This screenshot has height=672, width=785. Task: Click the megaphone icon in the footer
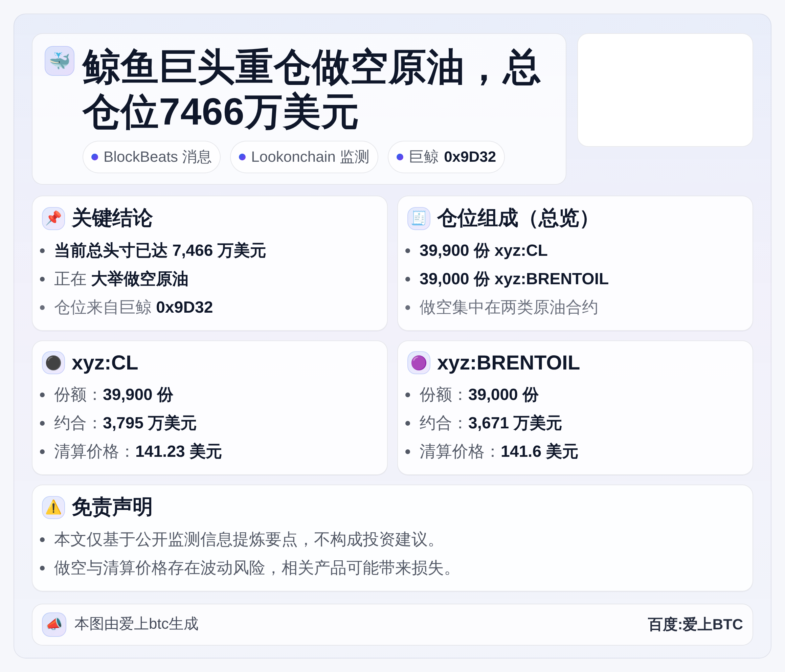(54, 625)
